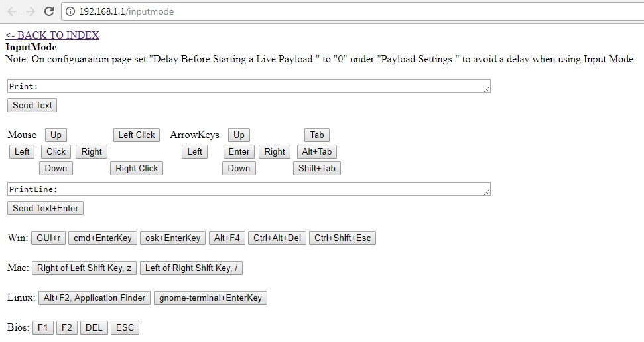This screenshot has height=342, width=644.
Task: Click gnome-terminal+EnterKey button
Action: [x=211, y=298]
